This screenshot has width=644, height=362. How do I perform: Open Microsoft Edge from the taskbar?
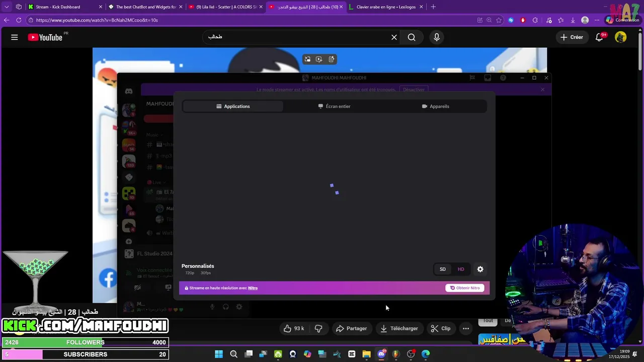pyautogui.click(x=426, y=354)
